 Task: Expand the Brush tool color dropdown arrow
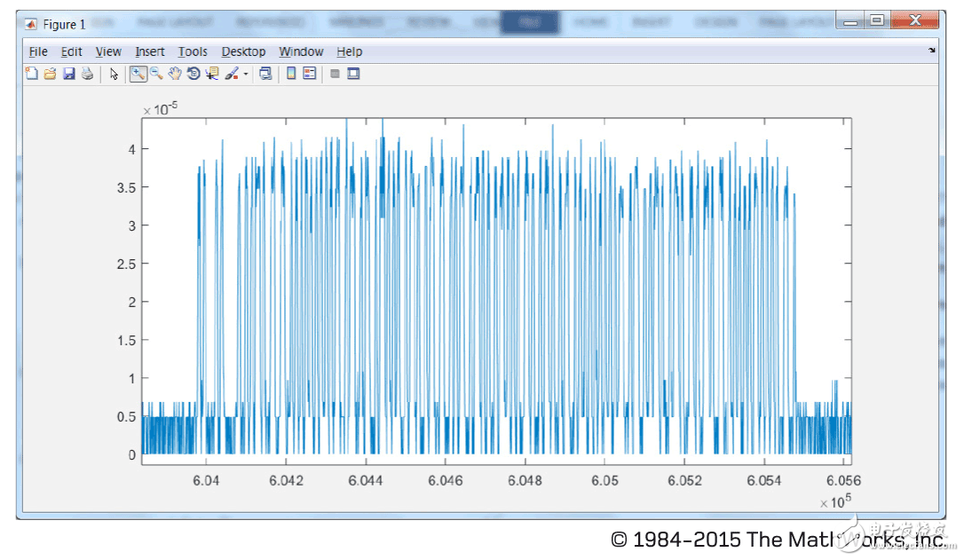(246, 75)
